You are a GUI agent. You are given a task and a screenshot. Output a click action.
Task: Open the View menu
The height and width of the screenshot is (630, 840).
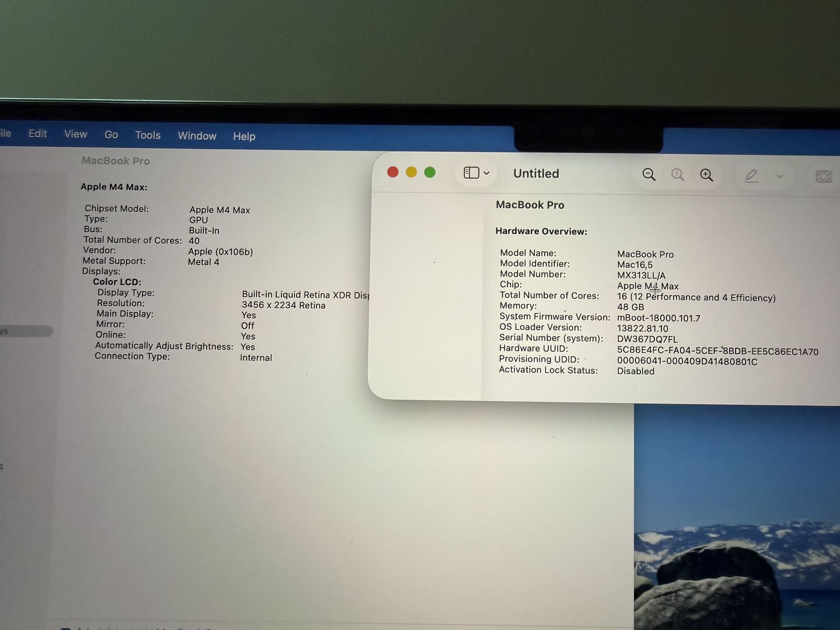[76, 134]
